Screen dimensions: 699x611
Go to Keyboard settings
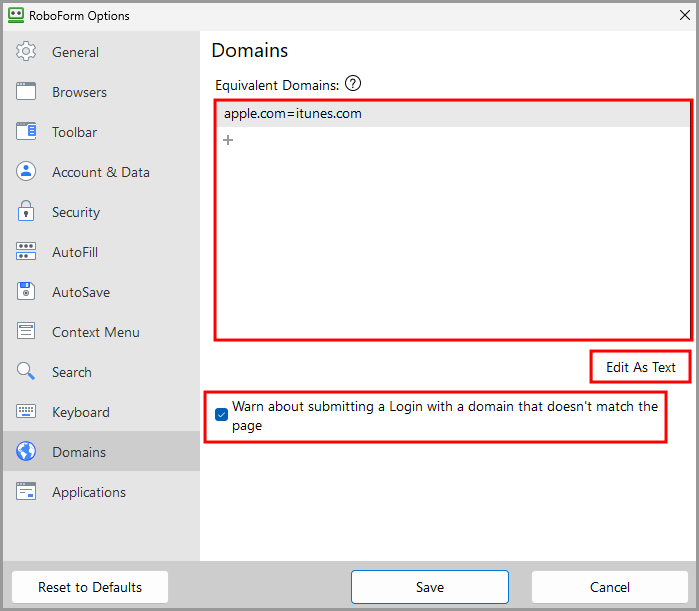coord(101,412)
